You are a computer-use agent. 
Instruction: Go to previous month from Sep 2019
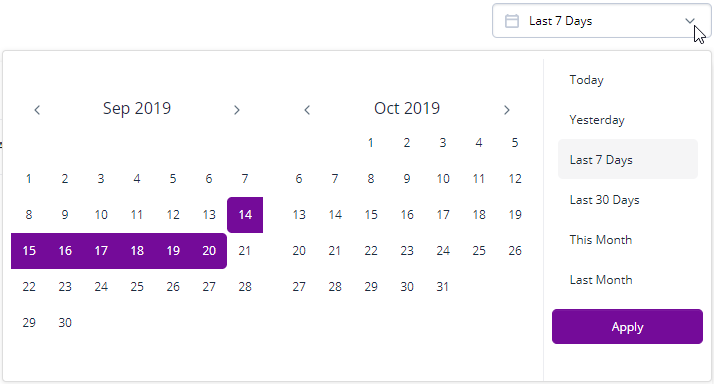point(37,110)
